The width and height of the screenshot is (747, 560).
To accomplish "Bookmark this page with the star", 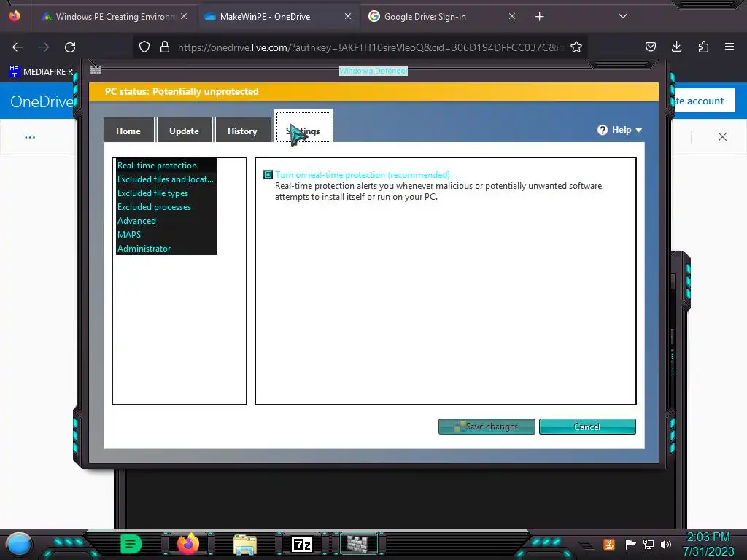I will [576, 47].
